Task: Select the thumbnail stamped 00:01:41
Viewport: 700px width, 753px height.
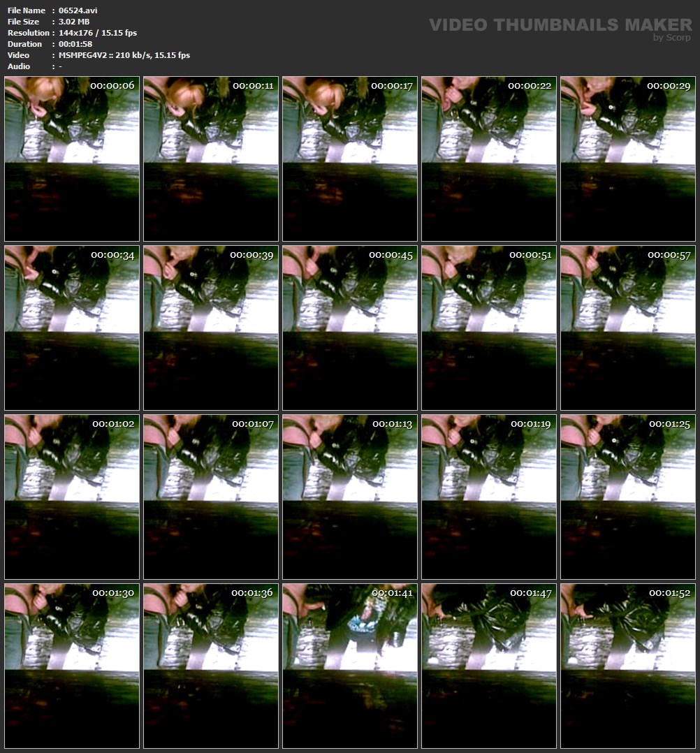Action: click(x=350, y=666)
